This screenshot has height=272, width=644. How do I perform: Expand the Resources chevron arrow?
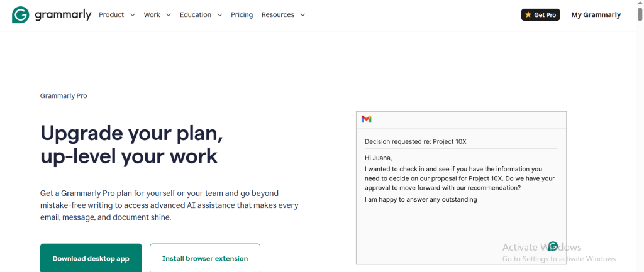click(303, 15)
